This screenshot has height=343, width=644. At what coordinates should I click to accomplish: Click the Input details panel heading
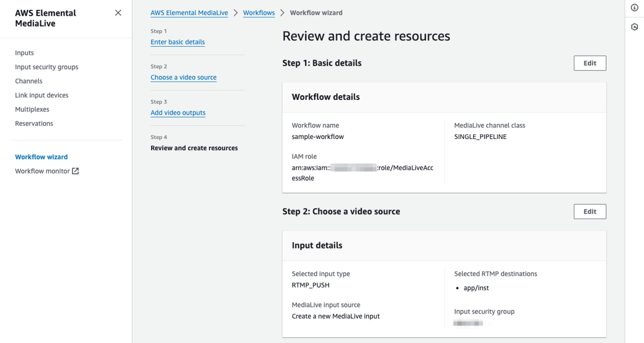[x=317, y=245]
